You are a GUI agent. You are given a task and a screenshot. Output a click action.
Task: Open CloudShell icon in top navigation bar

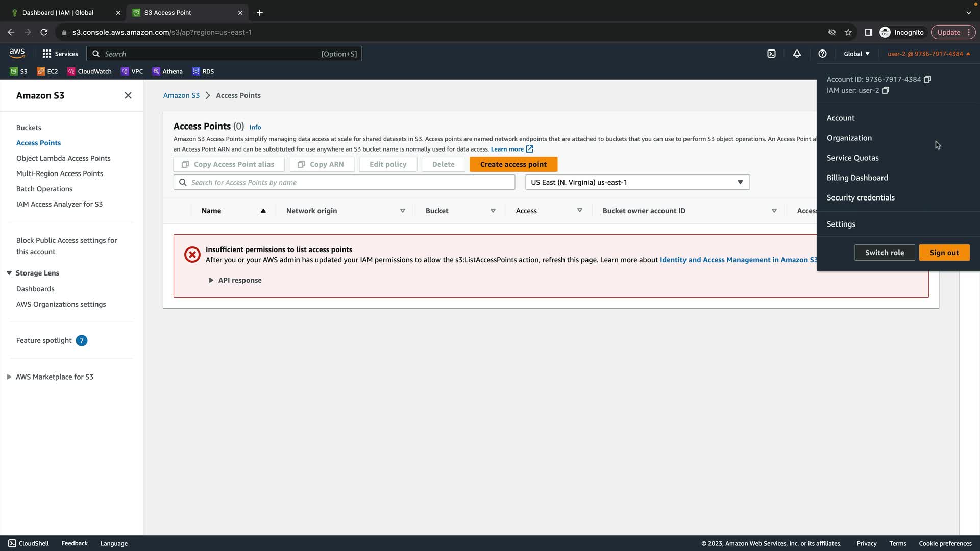(x=771, y=54)
